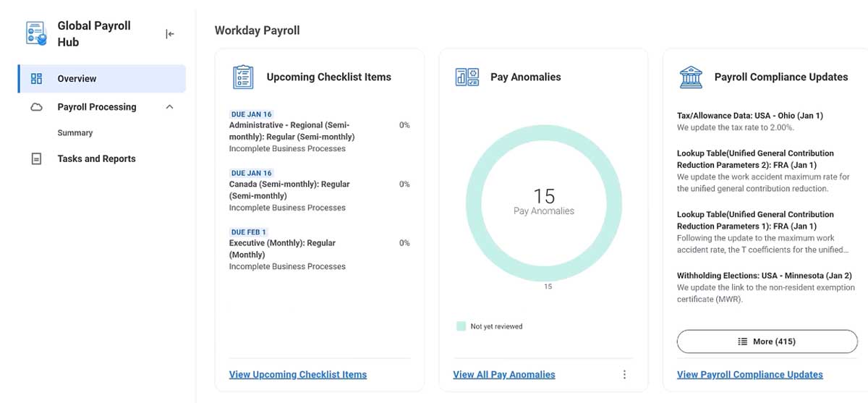Click View All Pay Anomalies link
Viewport: 868px width, 403px height.
coord(504,375)
